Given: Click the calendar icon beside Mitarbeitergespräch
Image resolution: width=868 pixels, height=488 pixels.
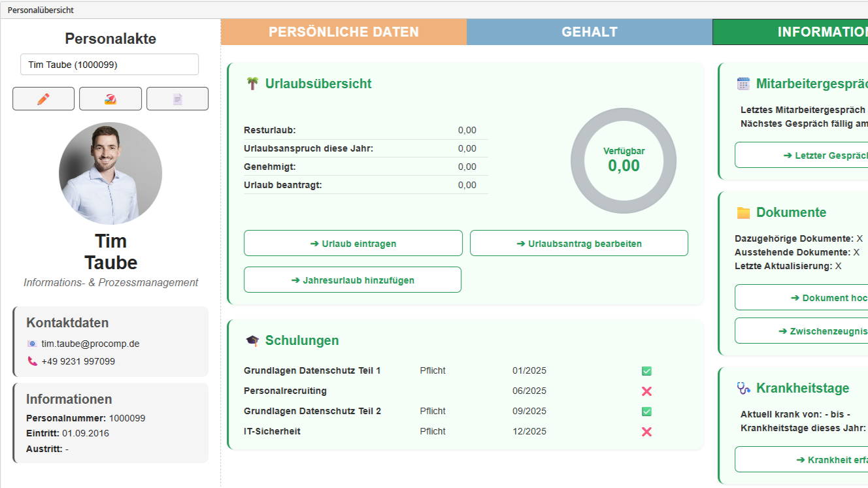Looking at the screenshot, I should point(743,84).
